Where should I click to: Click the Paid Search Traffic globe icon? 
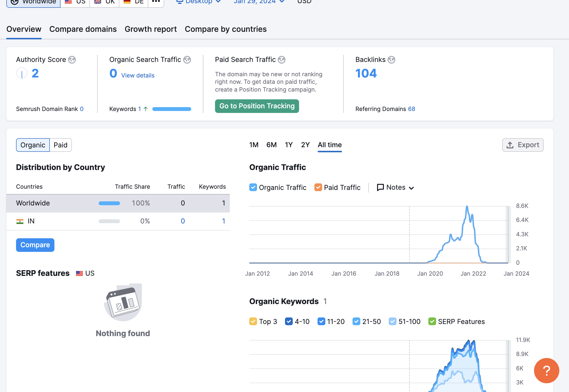[282, 60]
